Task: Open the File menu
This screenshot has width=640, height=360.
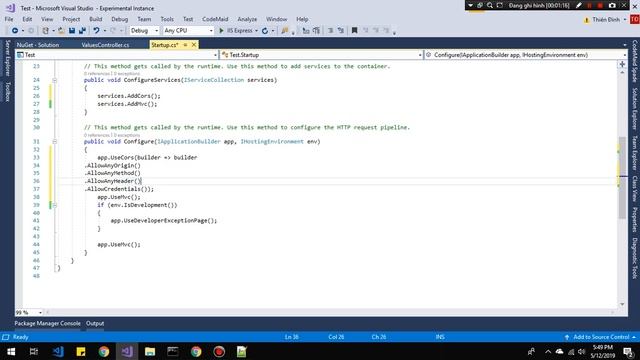Action: (9, 19)
